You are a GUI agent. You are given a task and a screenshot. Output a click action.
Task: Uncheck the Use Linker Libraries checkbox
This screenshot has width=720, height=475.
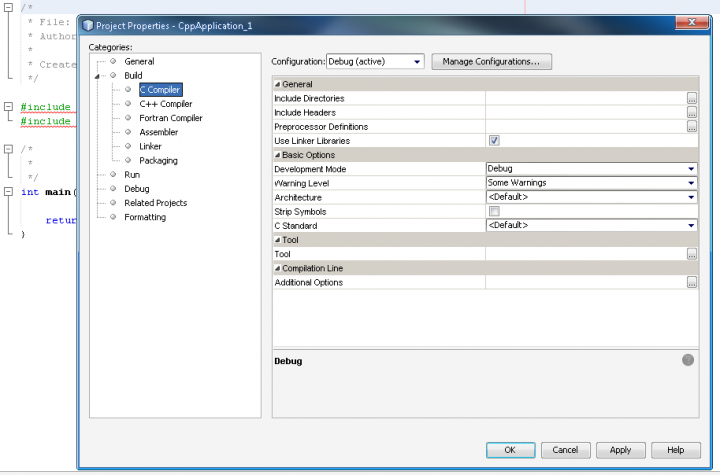point(493,141)
